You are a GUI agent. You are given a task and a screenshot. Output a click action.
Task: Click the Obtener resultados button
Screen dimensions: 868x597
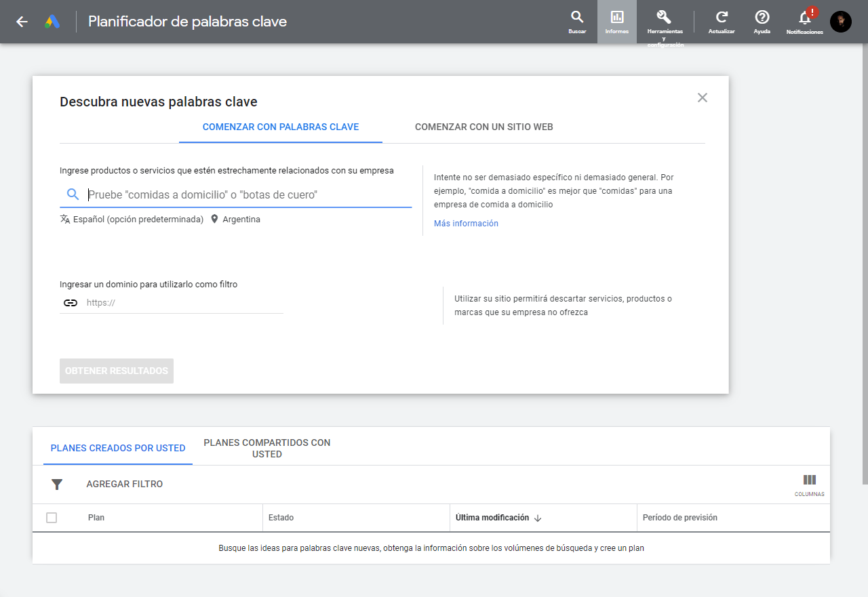pyautogui.click(x=116, y=371)
